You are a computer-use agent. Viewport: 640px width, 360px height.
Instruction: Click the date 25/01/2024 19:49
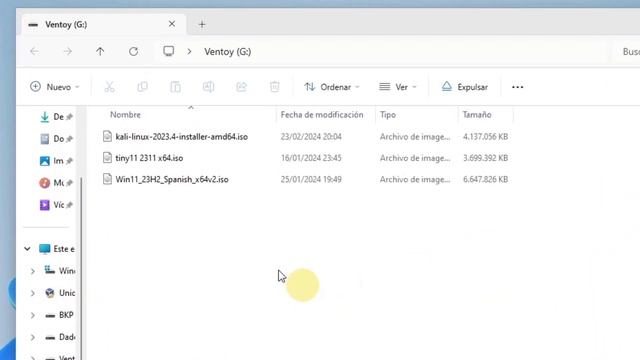(311, 179)
